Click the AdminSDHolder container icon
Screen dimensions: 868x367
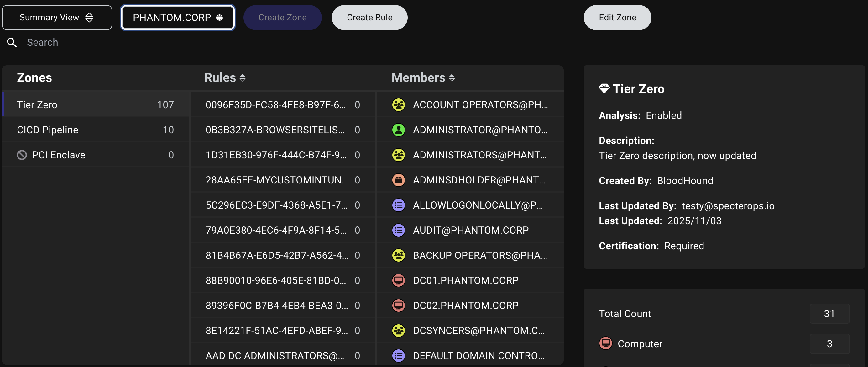coord(398,180)
